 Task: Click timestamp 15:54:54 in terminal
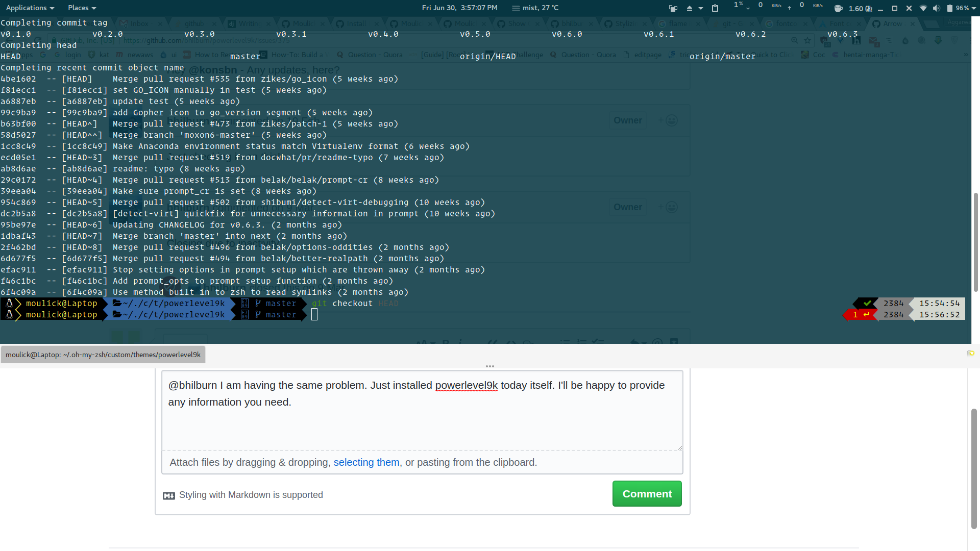[939, 304]
